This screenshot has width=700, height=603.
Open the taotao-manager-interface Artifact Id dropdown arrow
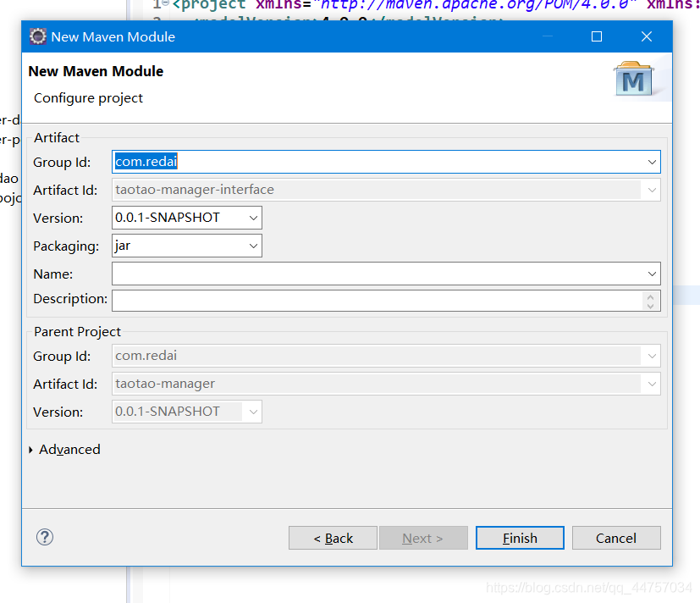coord(652,190)
